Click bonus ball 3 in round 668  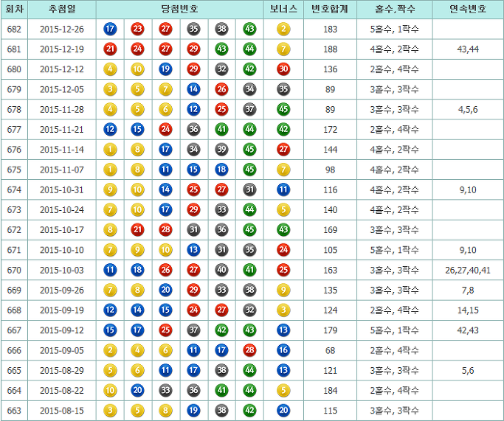click(283, 310)
